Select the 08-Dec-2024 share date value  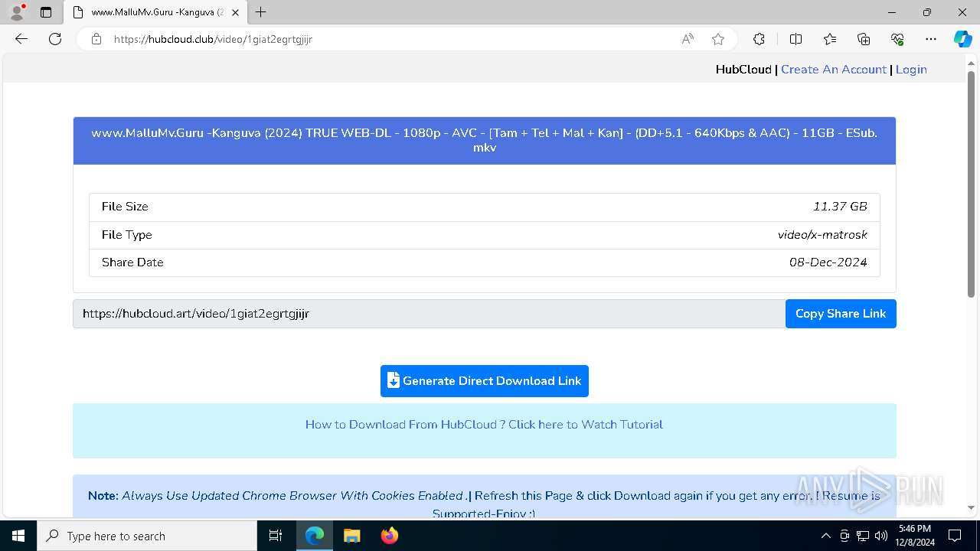coord(828,262)
